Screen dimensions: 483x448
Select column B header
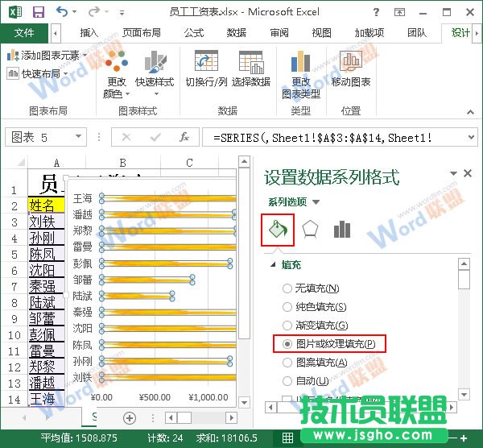[x=123, y=162]
